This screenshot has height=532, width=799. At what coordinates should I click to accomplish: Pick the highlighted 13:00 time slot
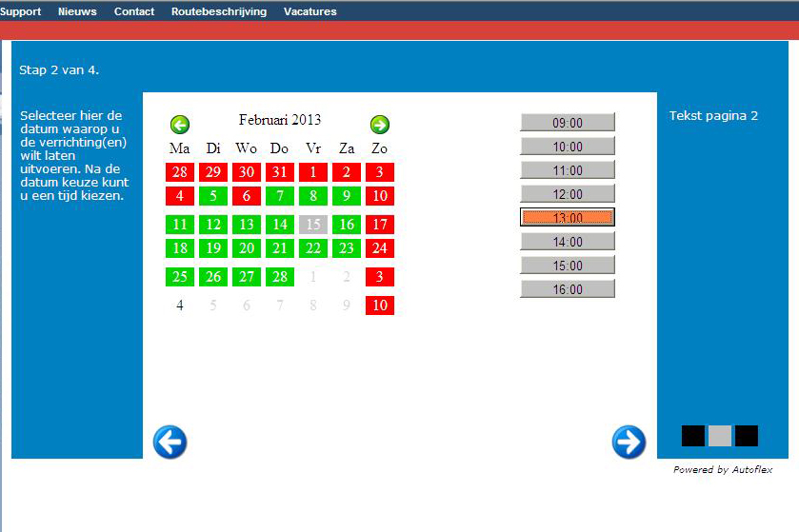(568, 218)
